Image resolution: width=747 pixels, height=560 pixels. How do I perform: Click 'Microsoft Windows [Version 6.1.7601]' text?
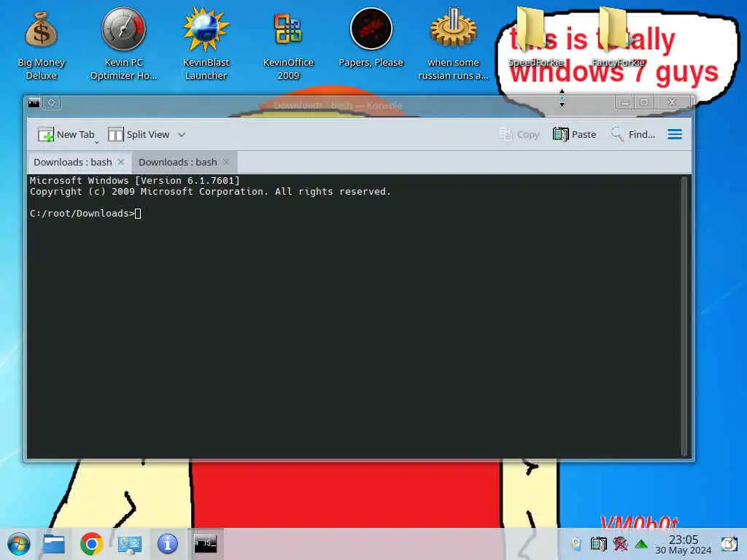coord(134,181)
